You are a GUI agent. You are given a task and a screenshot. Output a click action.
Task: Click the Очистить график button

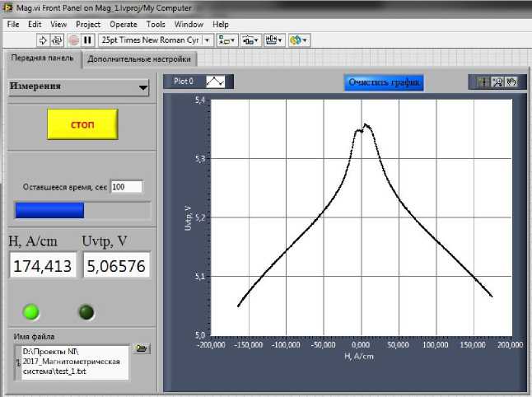[x=384, y=82]
